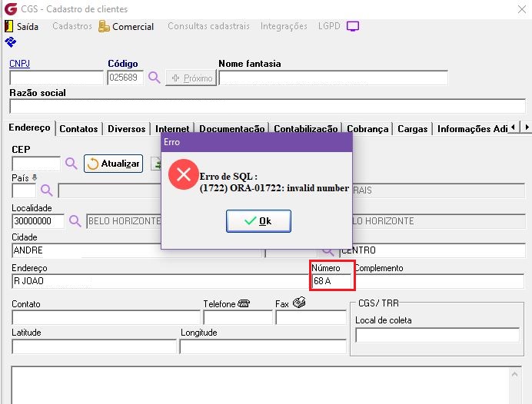Open the Cargas tab
This screenshot has width=532, height=404.
point(413,129)
